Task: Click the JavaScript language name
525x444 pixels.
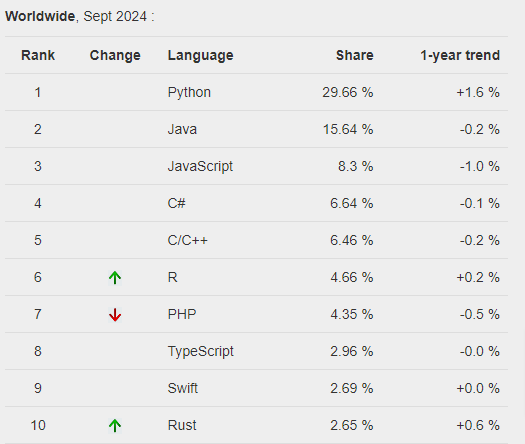Action: [200, 166]
